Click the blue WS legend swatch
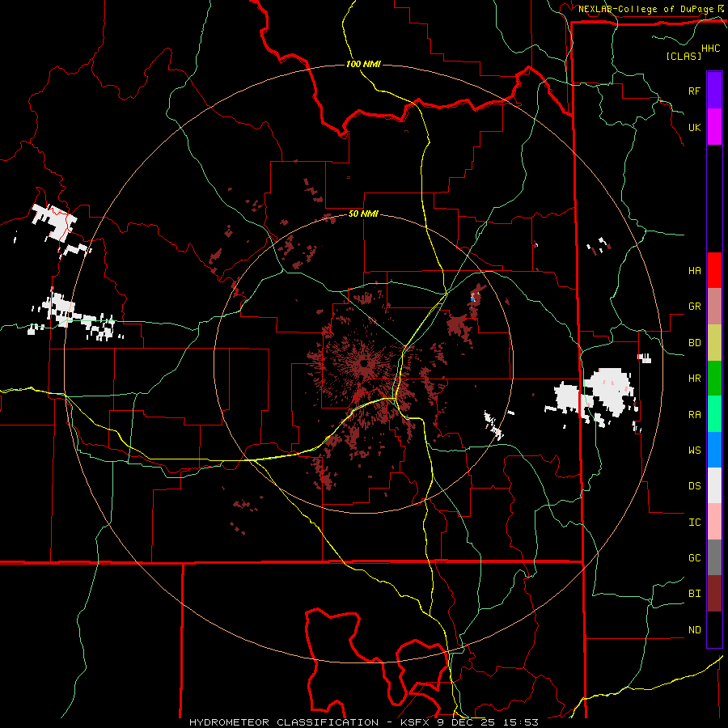 coord(714,450)
